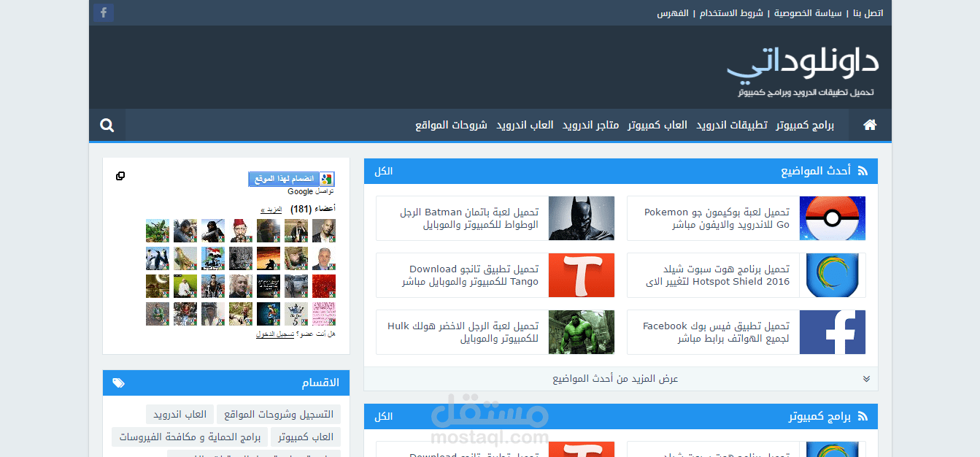The image size is (980, 457).
Task: Open the Hulk game post thumbnail
Action: click(x=582, y=332)
